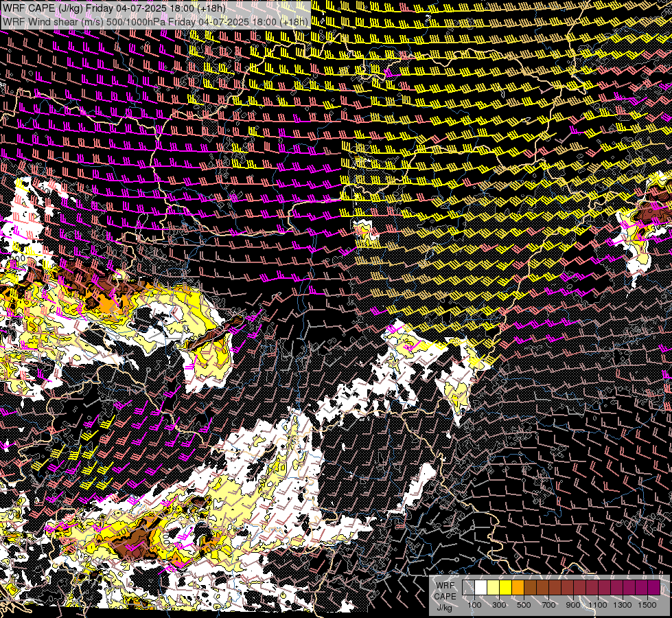The height and width of the screenshot is (618, 672).
Task: Click the "700" legend value label
Action: coord(548,605)
